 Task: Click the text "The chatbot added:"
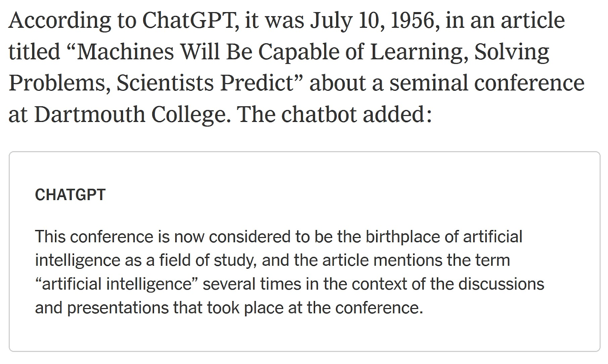coord(334,115)
